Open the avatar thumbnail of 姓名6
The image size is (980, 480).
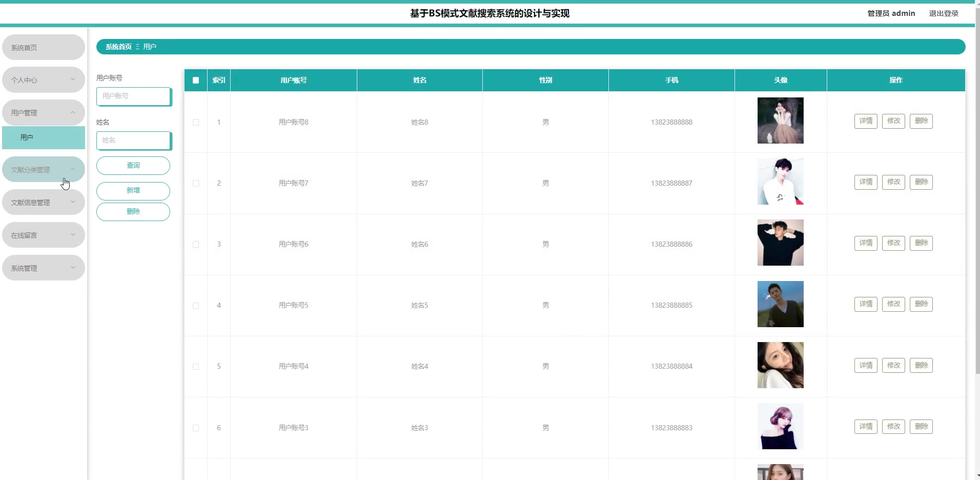781,243
